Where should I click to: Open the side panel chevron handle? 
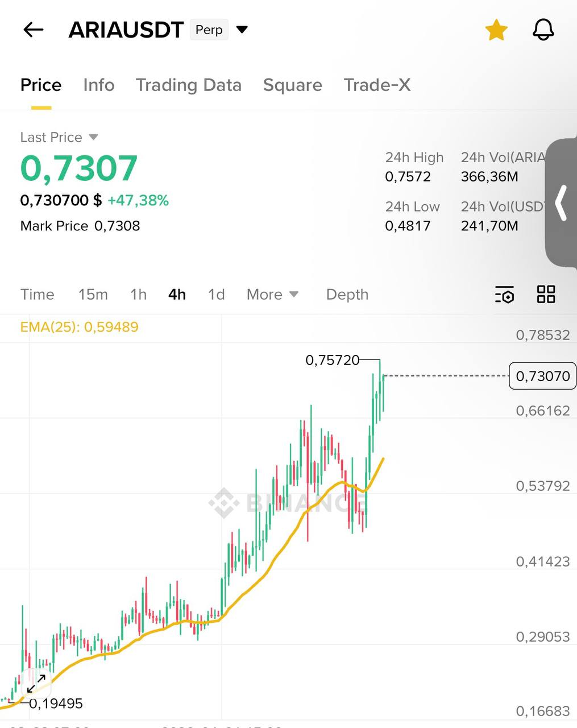point(561,202)
